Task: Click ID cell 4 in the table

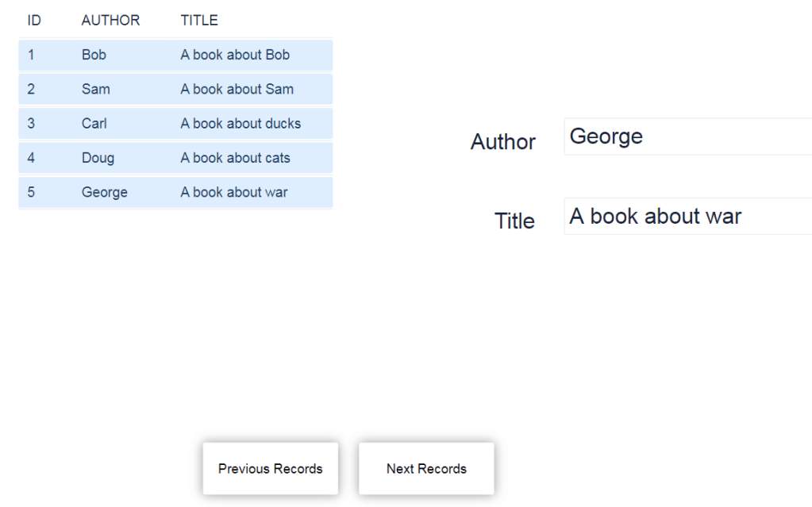Action: click(x=31, y=158)
